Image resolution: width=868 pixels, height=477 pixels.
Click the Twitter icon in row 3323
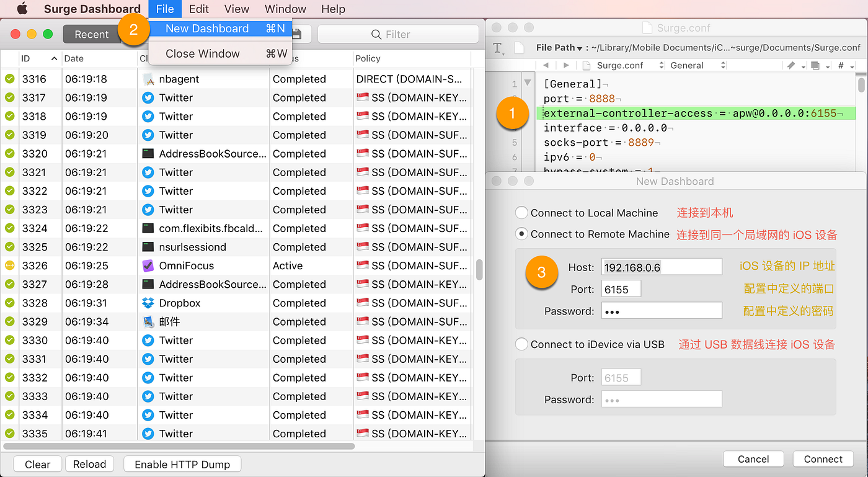point(148,210)
